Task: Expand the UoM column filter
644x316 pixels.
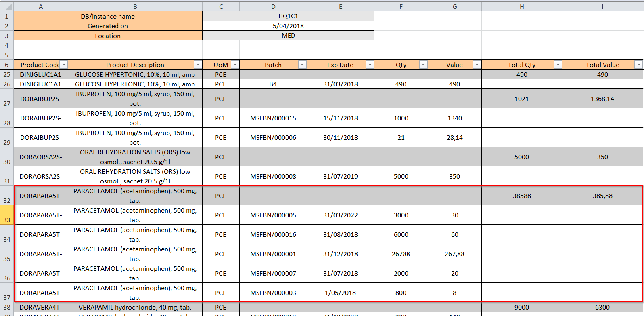Action: (235, 65)
